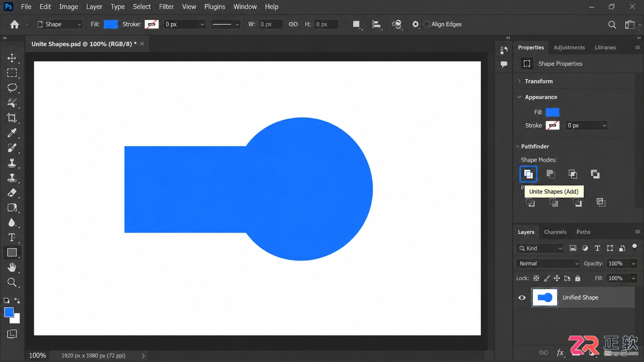Open the path alignment options
The width and height of the screenshot is (644, 362).
(377, 25)
